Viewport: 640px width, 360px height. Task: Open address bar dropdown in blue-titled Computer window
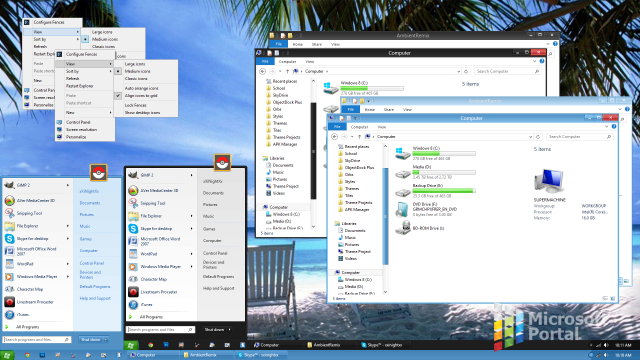click(x=530, y=137)
